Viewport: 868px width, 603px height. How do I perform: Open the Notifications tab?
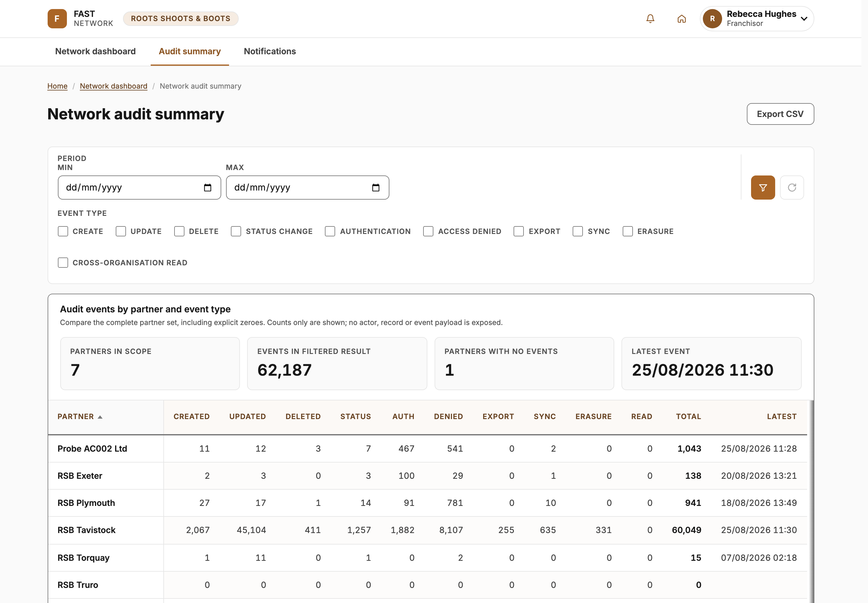coord(270,51)
